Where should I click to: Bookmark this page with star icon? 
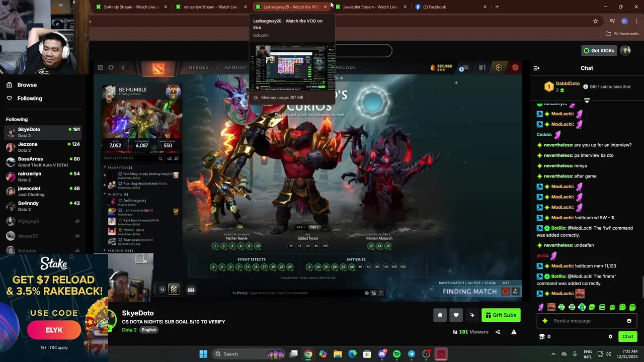(x=596, y=21)
